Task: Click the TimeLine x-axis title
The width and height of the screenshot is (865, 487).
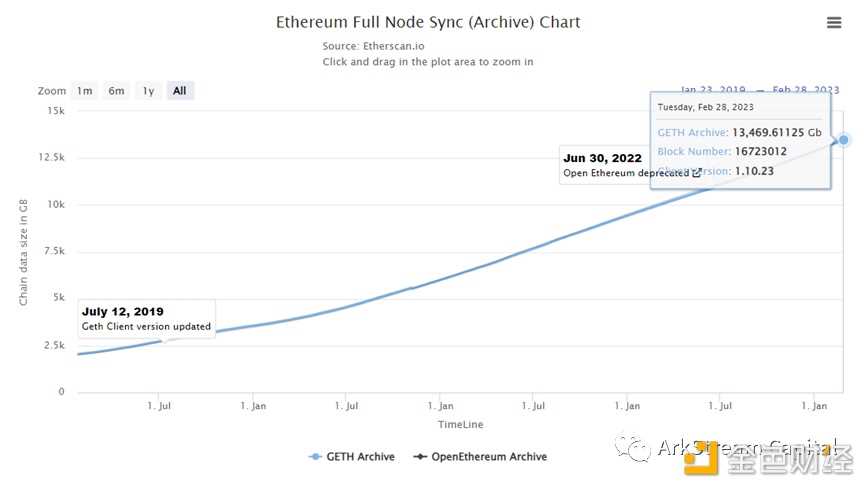Action: coord(460,425)
